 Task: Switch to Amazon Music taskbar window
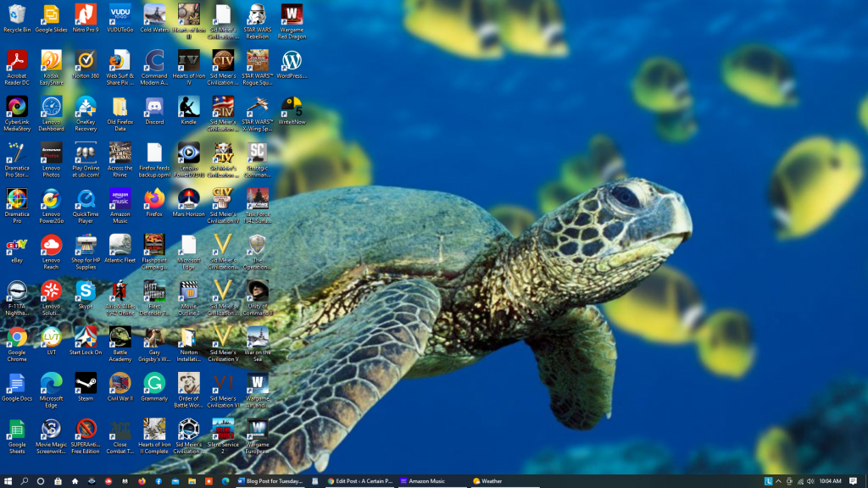pos(431,481)
